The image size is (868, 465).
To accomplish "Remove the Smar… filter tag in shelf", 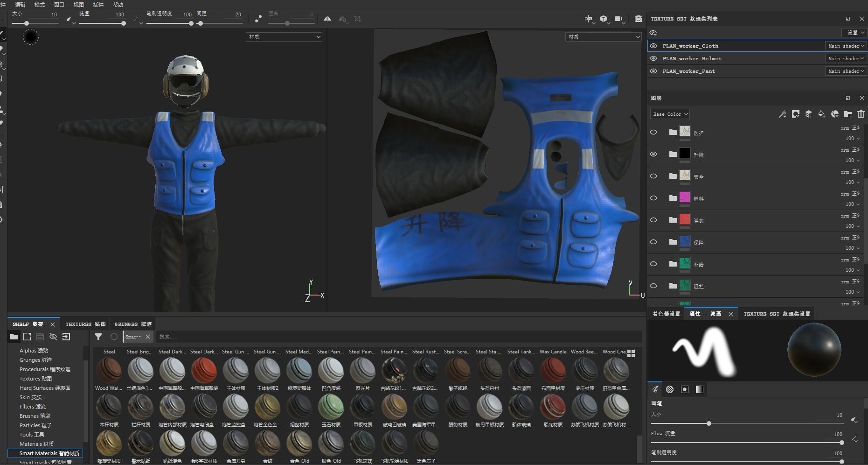I will pos(148,337).
